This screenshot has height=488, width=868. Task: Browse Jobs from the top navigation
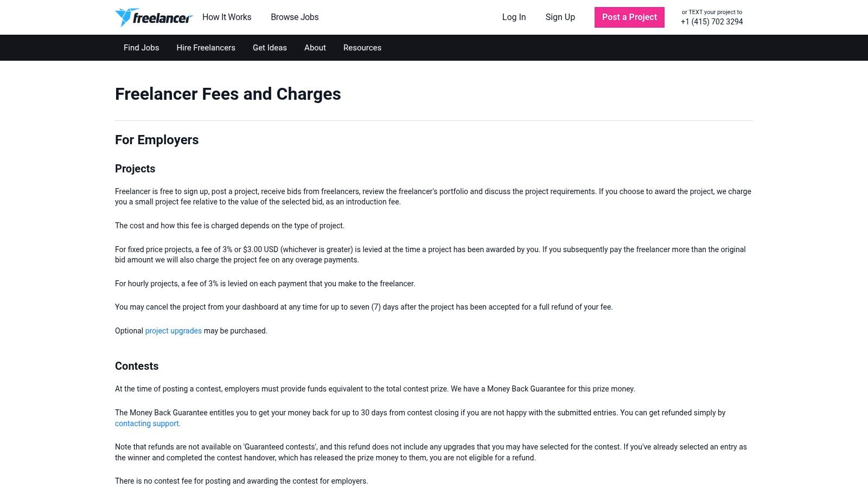[295, 17]
